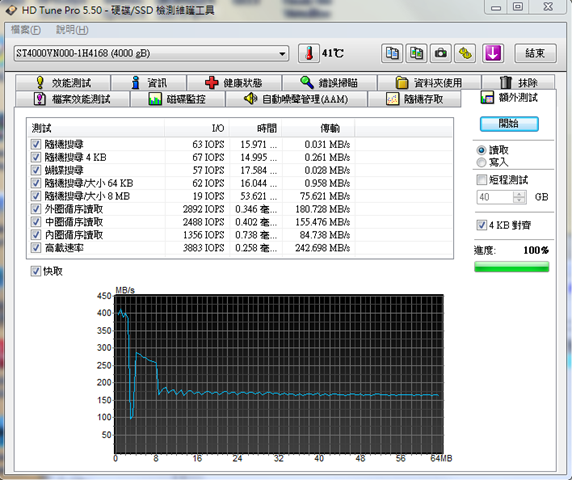
Task: Click the 結束 button
Action: 535,53
